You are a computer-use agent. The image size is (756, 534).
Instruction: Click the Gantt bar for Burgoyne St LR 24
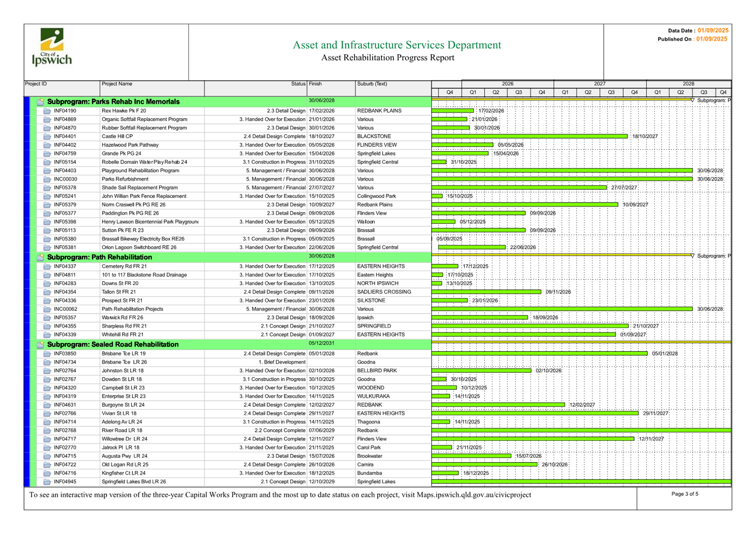click(498, 405)
